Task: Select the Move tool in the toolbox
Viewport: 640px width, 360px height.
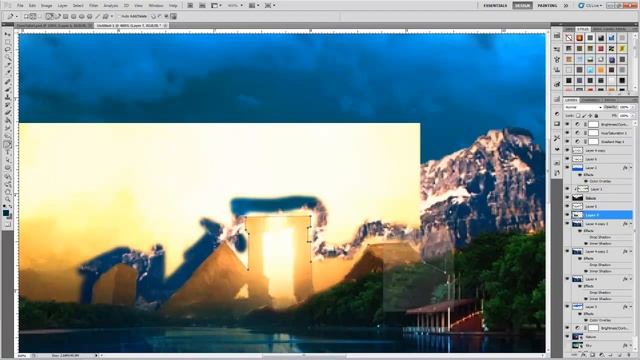Action: click(8, 34)
